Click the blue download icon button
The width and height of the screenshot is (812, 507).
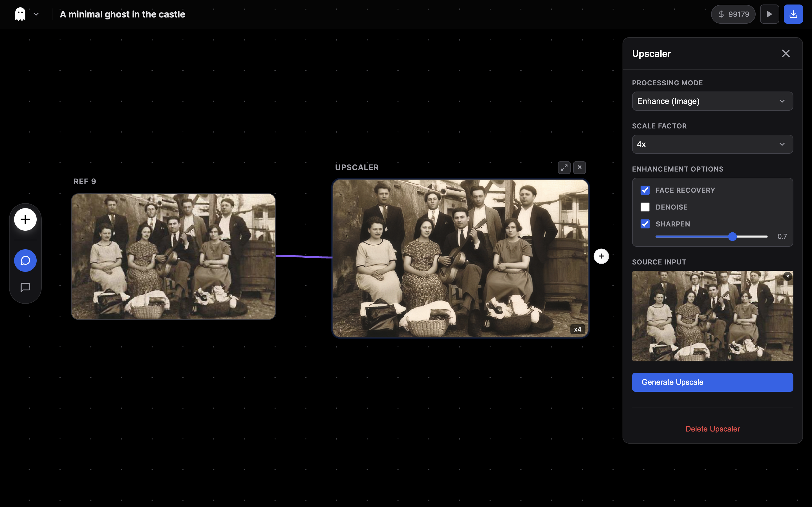click(x=793, y=14)
